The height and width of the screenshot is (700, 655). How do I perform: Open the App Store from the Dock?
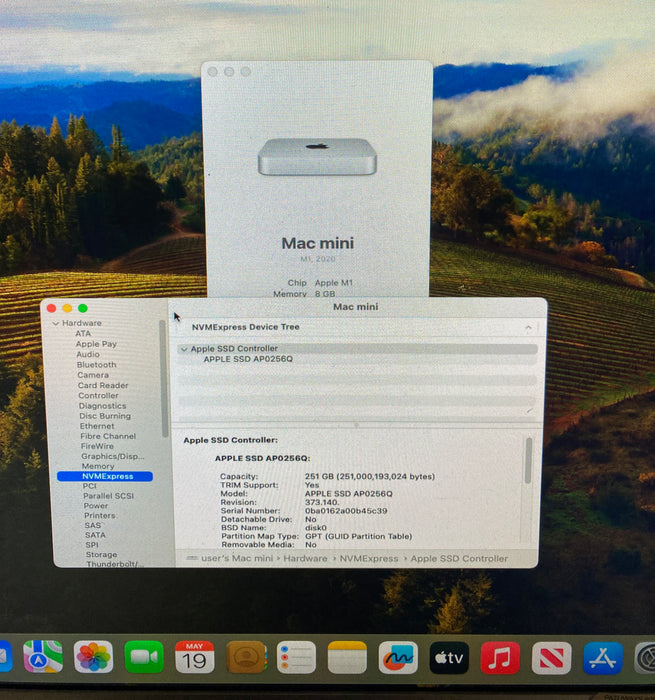[x=603, y=658]
